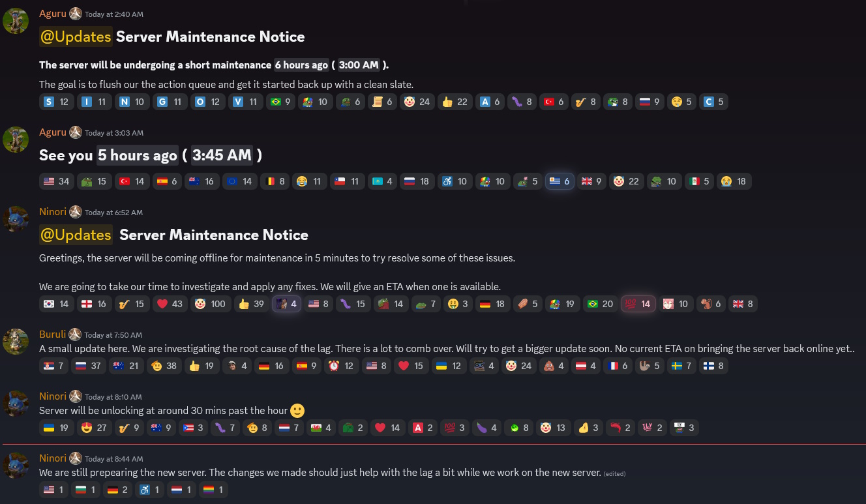Click the '6 hours ago' timestamp chip
This screenshot has width=866, height=504.
(x=301, y=65)
